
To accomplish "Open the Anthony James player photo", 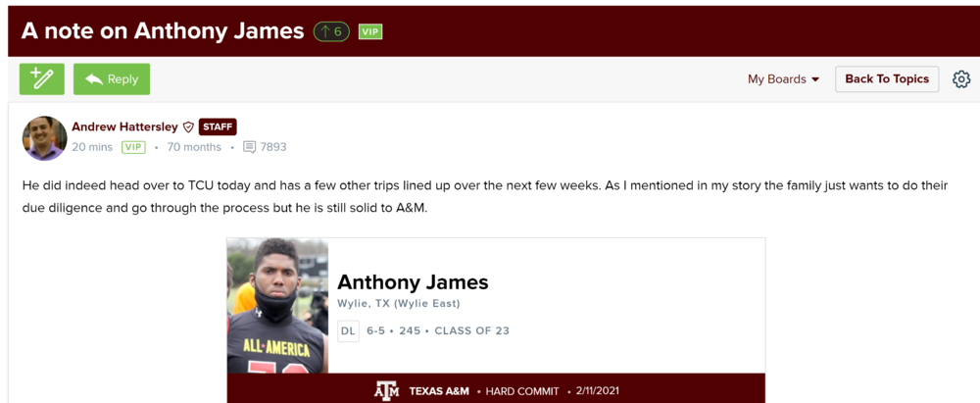I will (x=277, y=306).
